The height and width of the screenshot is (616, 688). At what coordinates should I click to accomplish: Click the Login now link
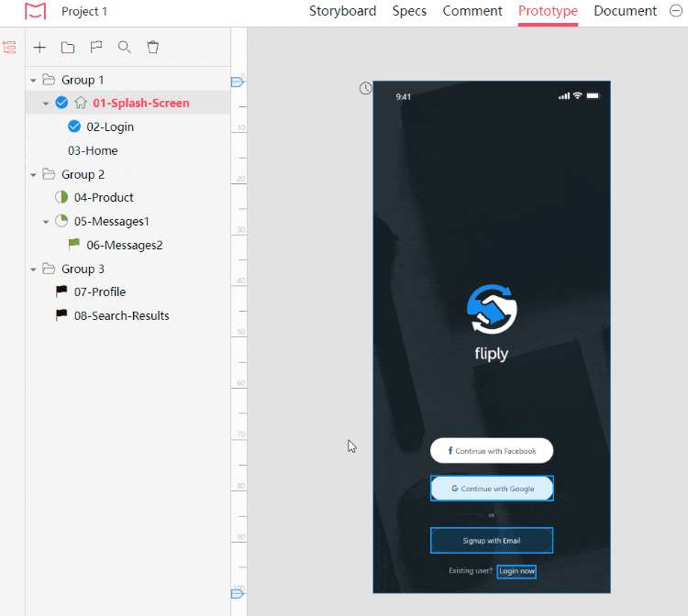(x=516, y=571)
